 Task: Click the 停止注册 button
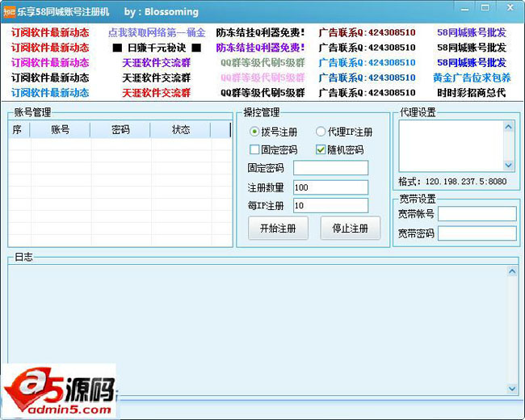351,228
